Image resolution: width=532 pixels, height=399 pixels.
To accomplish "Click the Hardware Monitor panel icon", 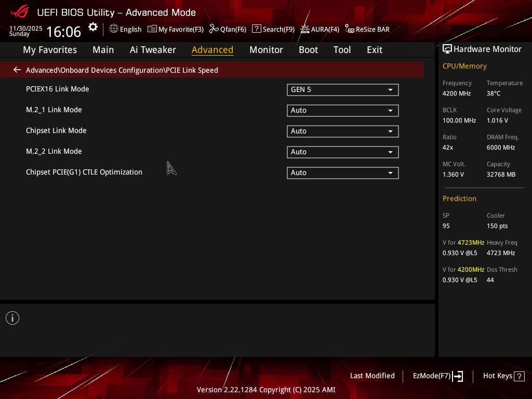I will (x=447, y=49).
